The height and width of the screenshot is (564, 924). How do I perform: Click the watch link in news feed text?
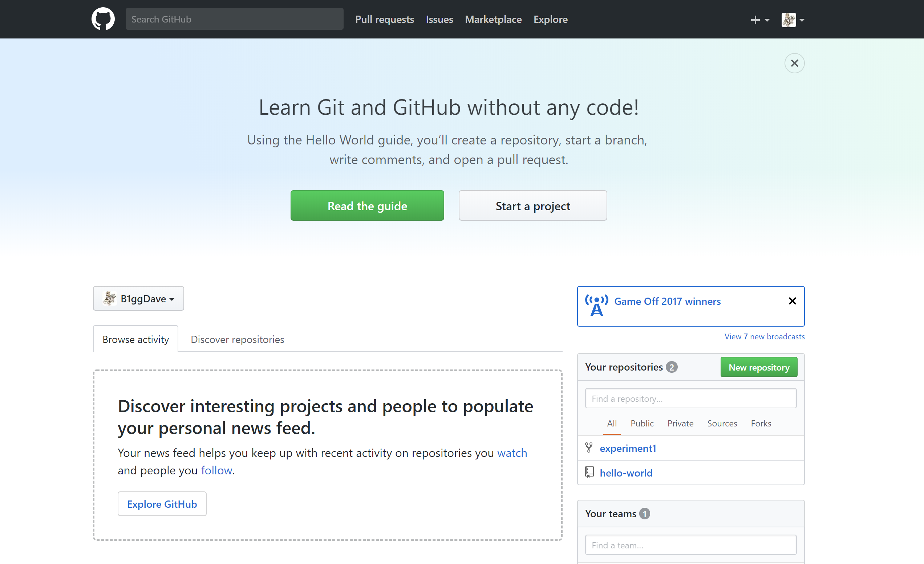coord(512,453)
